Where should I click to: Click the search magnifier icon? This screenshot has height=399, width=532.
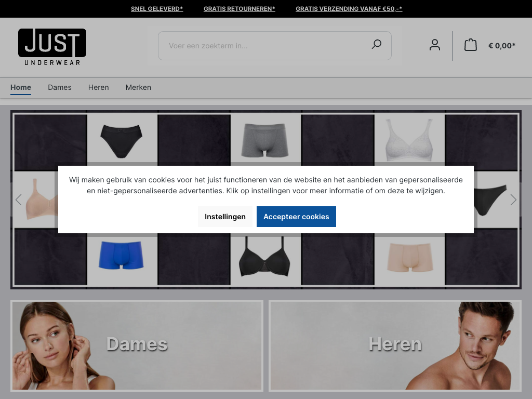pos(376,45)
